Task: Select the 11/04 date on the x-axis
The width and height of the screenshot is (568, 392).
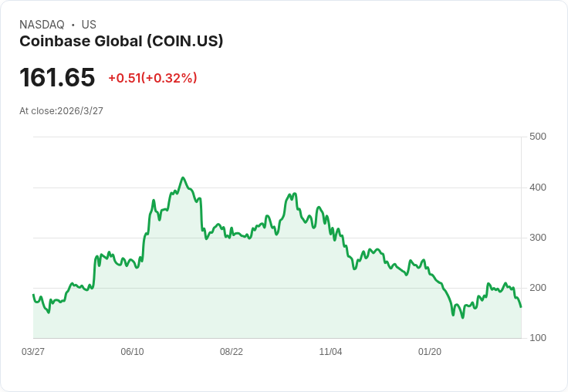Action: point(330,352)
